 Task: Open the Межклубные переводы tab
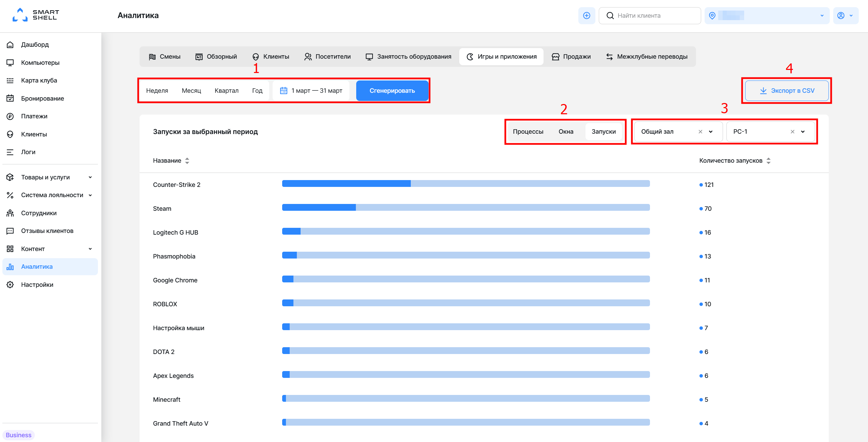click(647, 57)
